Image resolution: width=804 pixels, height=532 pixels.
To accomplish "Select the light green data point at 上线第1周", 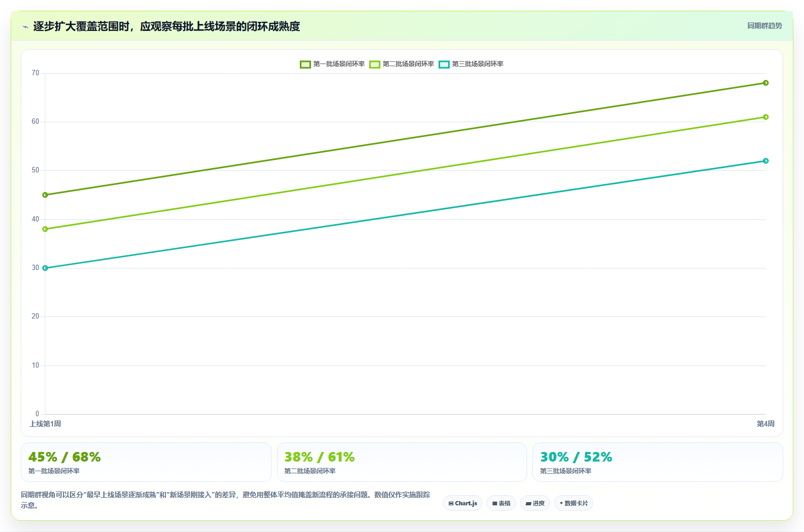I will pyautogui.click(x=45, y=229).
